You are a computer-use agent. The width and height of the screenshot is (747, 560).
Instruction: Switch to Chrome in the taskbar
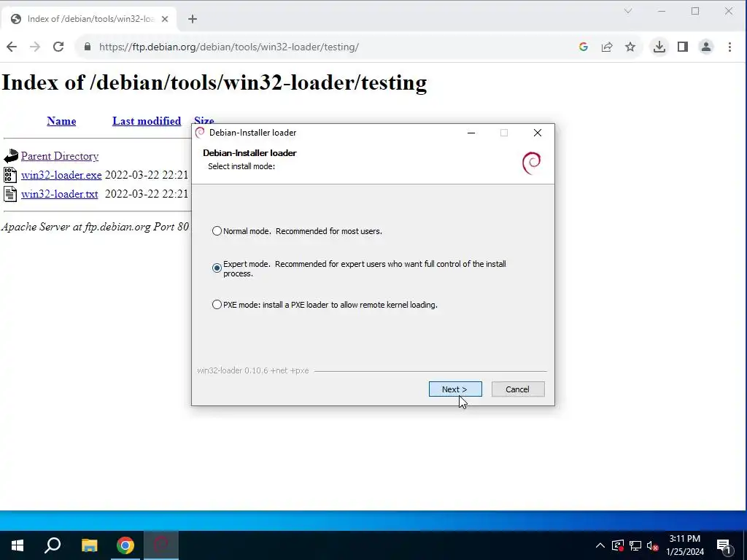(x=125, y=545)
